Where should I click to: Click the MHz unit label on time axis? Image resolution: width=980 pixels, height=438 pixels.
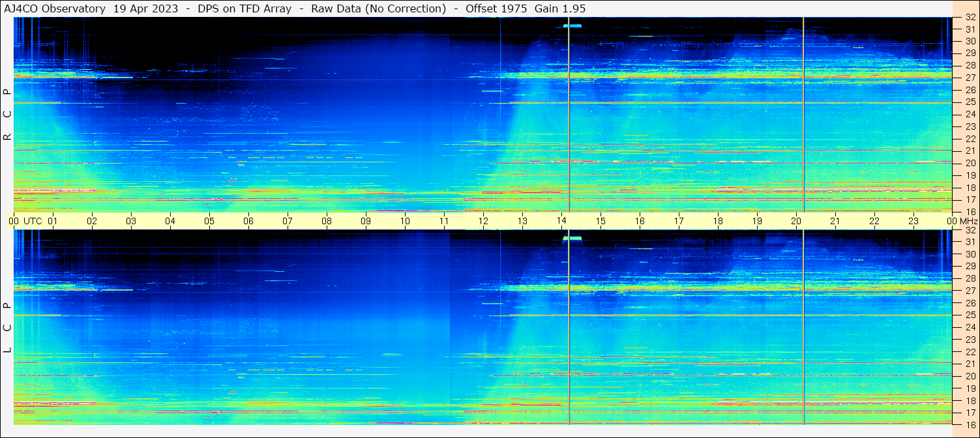point(968,221)
